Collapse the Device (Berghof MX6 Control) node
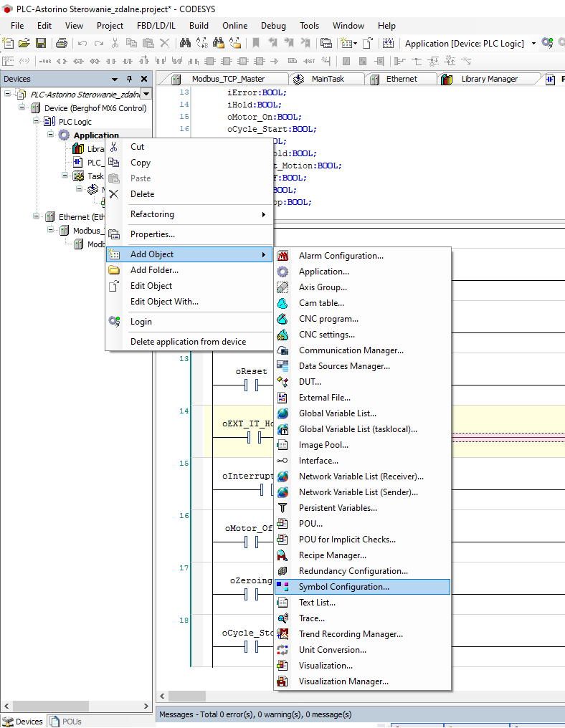The width and height of the screenshot is (565, 728). pyautogui.click(x=22, y=107)
